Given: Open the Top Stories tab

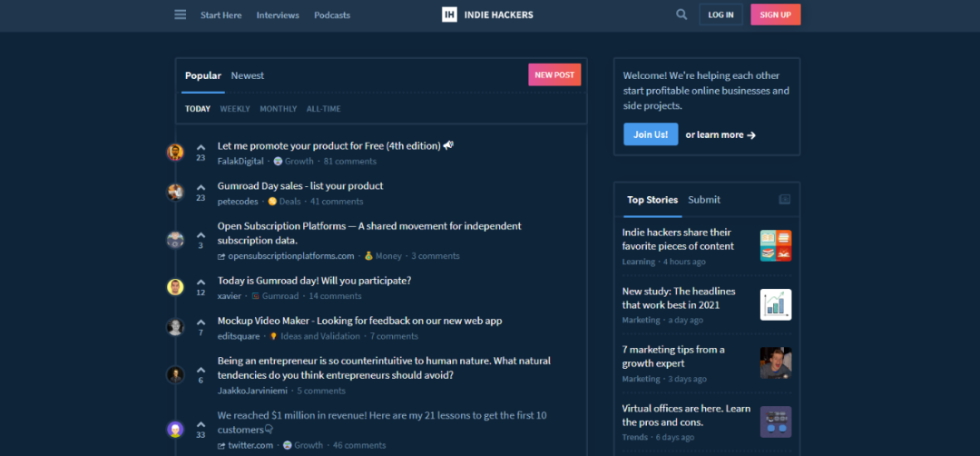Looking at the screenshot, I should tap(652, 200).
